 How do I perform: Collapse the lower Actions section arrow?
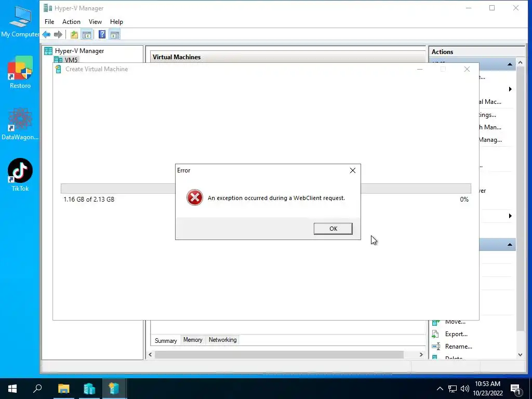click(510, 245)
